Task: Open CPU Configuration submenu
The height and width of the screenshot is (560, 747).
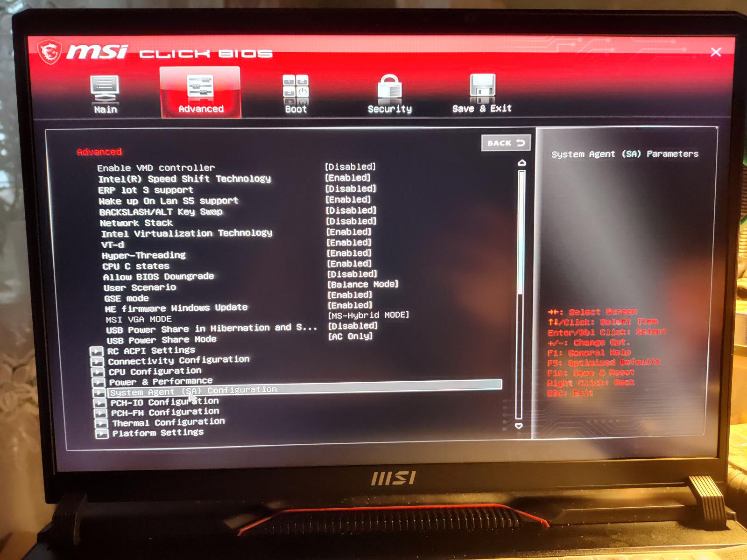Action: click(155, 371)
